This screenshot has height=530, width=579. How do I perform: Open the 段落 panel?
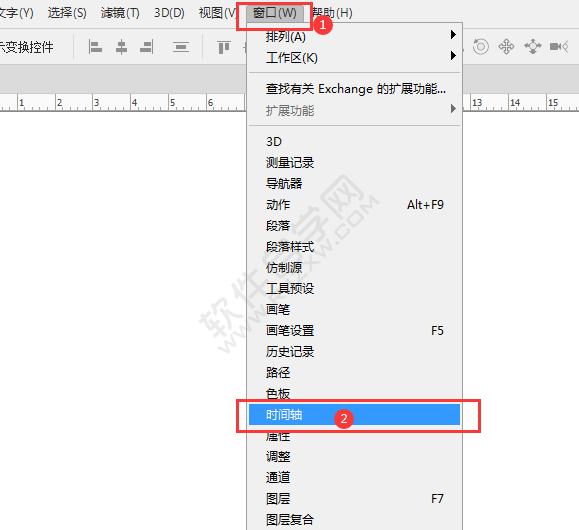coord(354,226)
